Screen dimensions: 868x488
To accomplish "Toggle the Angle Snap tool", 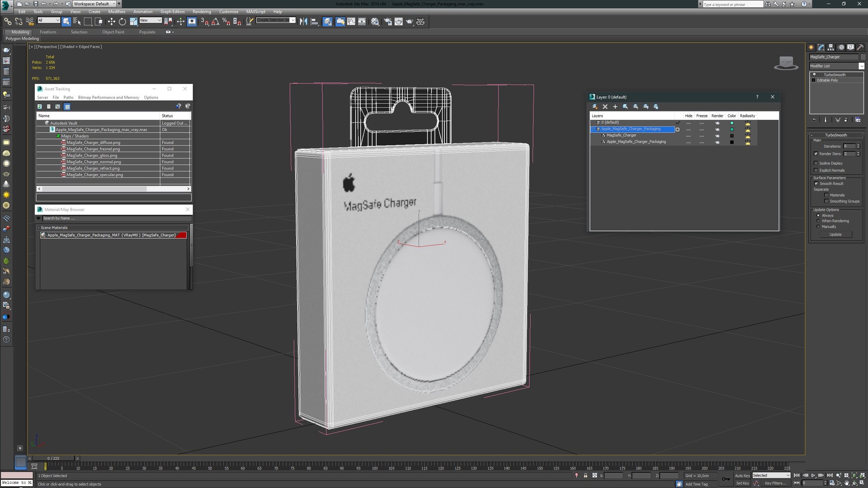I will tap(215, 22).
